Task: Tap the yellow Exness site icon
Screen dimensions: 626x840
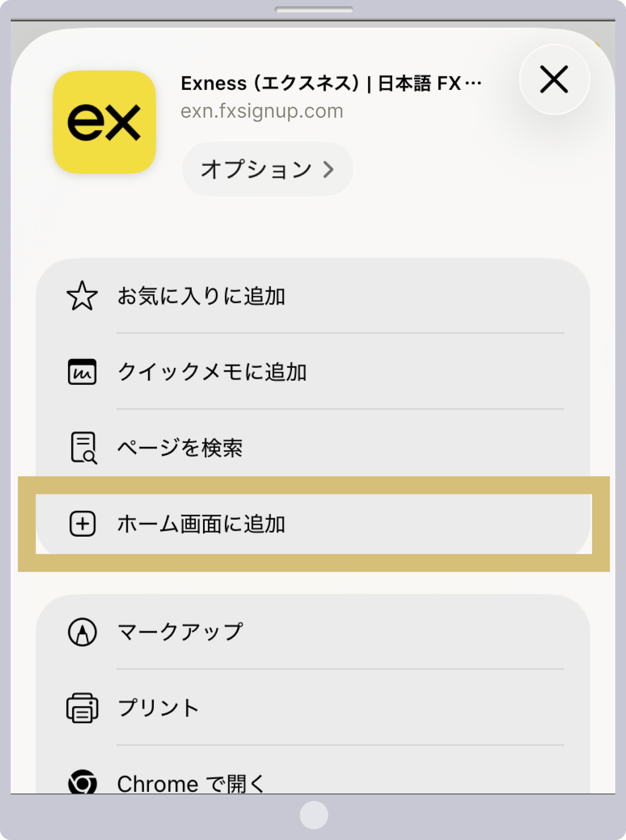Action: (104, 122)
